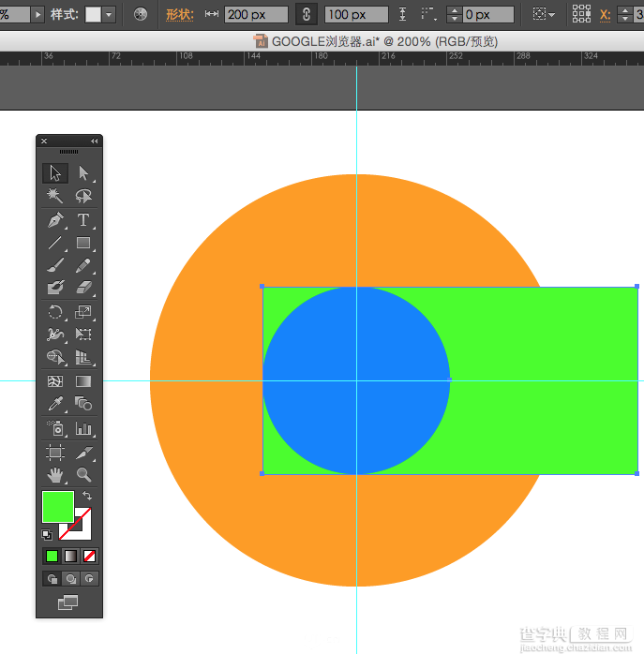
Task: Click the reference point grid icon
Action: tap(581, 14)
